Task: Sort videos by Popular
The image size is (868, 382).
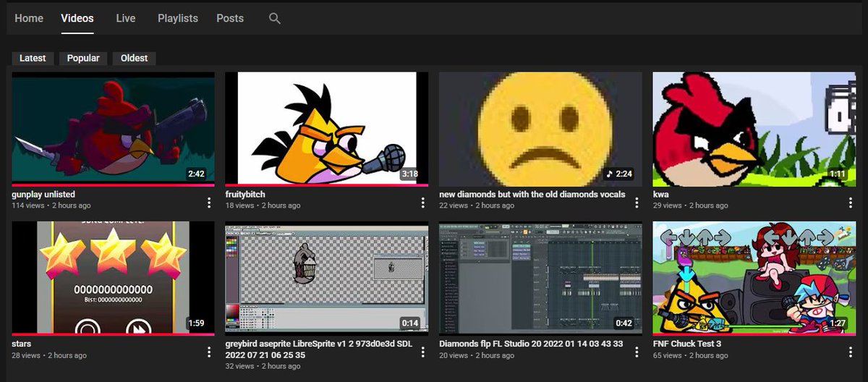Action: [83, 58]
